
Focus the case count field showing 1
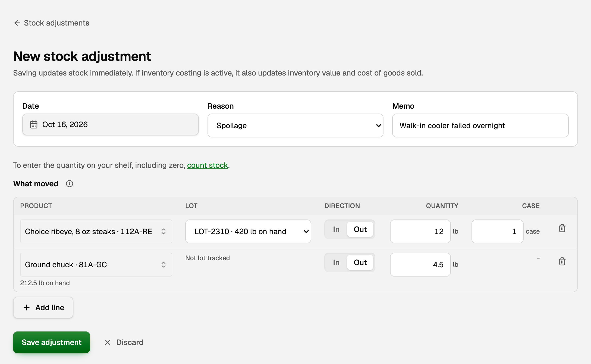[x=498, y=231]
